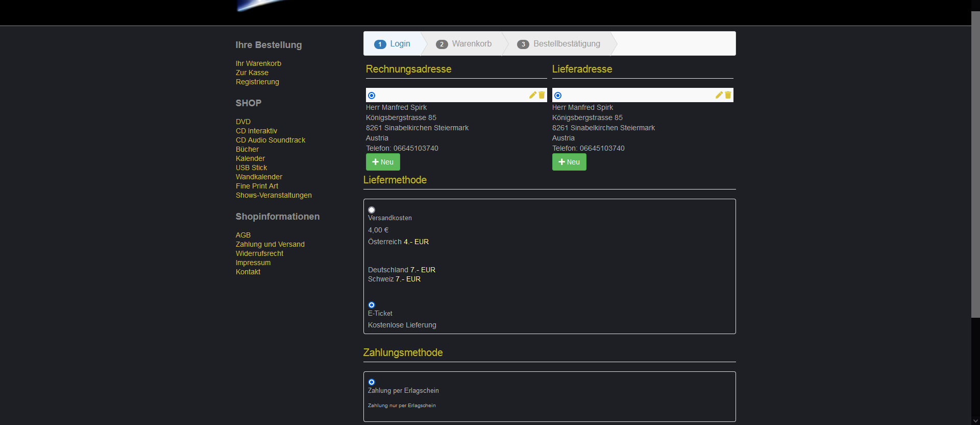Viewport: 980px width, 425px height.
Task: Select the Lieferadresse radio button
Action: click(558, 96)
